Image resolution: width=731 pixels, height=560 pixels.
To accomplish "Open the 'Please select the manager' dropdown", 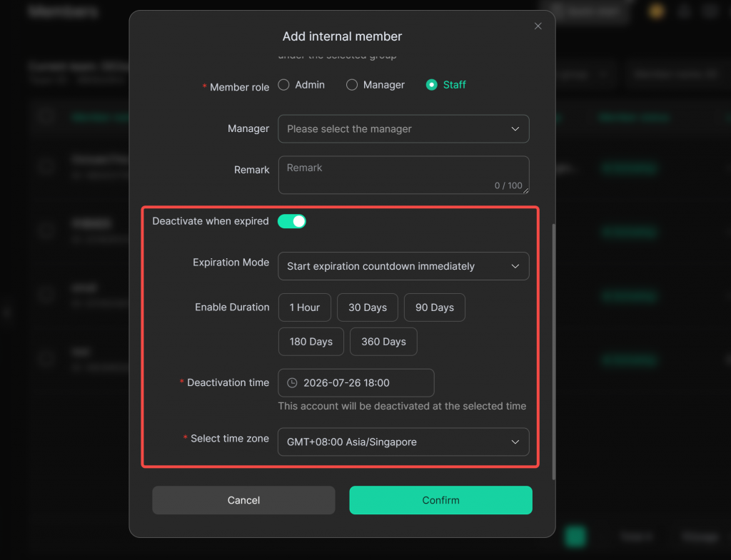I will (403, 129).
